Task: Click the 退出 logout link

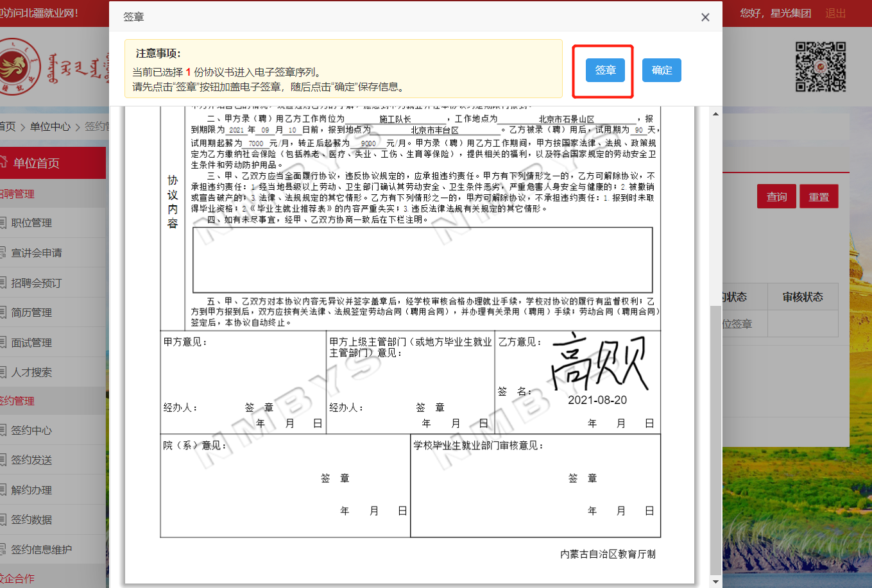Action: pyautogui.click(x=835, y=13)
